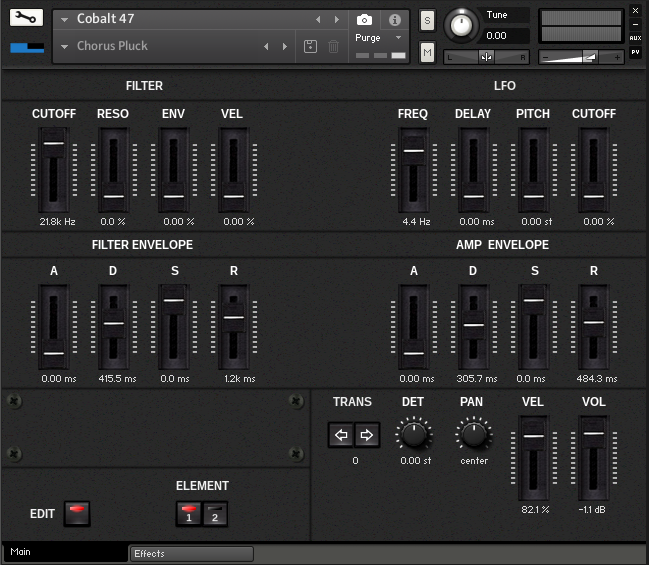Open the Cobalt 47 instrument dropdown
The image size is (649, 565).
point(64,19)
